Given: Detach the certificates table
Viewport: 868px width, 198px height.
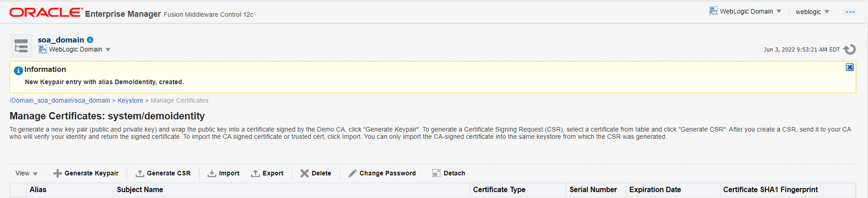Looking at the screenshot, I should pyautogui.click(x=448, y=173).
